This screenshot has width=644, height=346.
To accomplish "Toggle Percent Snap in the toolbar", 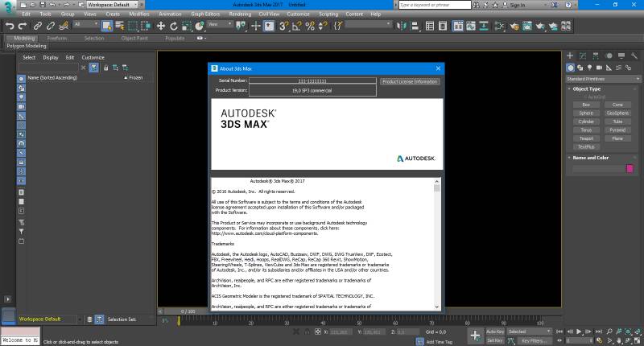I will pyautogui.click(x=310, y=27).
